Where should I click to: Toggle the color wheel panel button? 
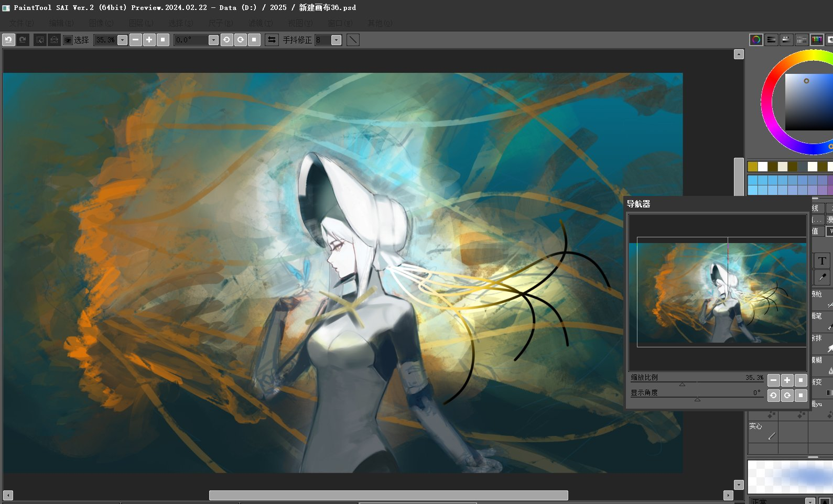756,40
